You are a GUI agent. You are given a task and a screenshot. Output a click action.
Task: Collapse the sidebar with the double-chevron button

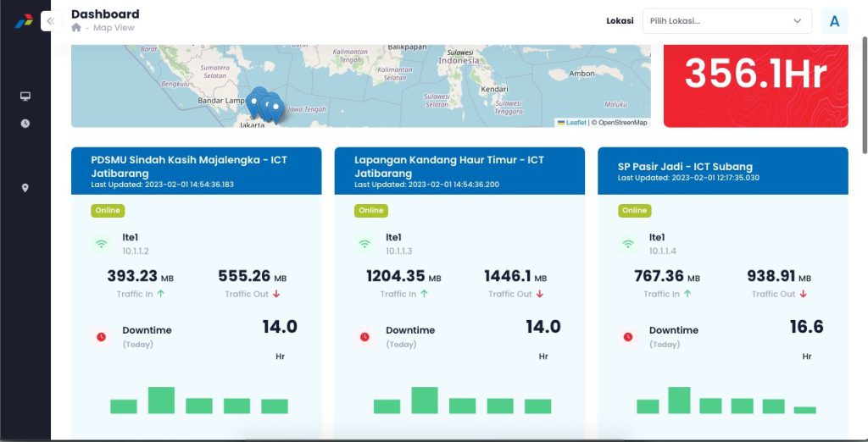point(51,21)
